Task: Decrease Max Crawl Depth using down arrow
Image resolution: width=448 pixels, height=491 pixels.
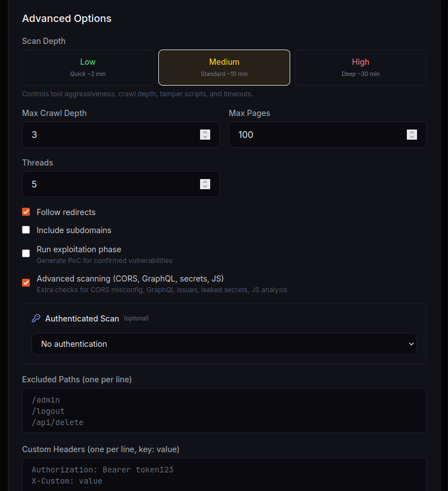Action: click(205, 137)
